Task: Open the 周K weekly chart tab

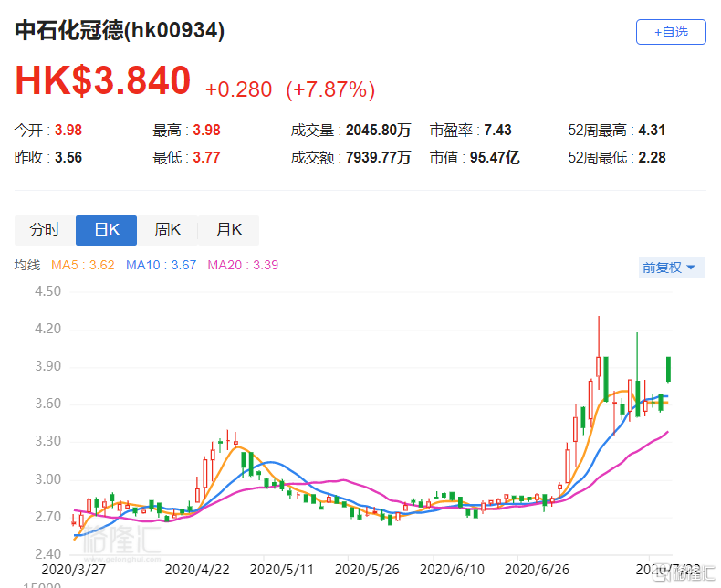Action: (167, 230)
